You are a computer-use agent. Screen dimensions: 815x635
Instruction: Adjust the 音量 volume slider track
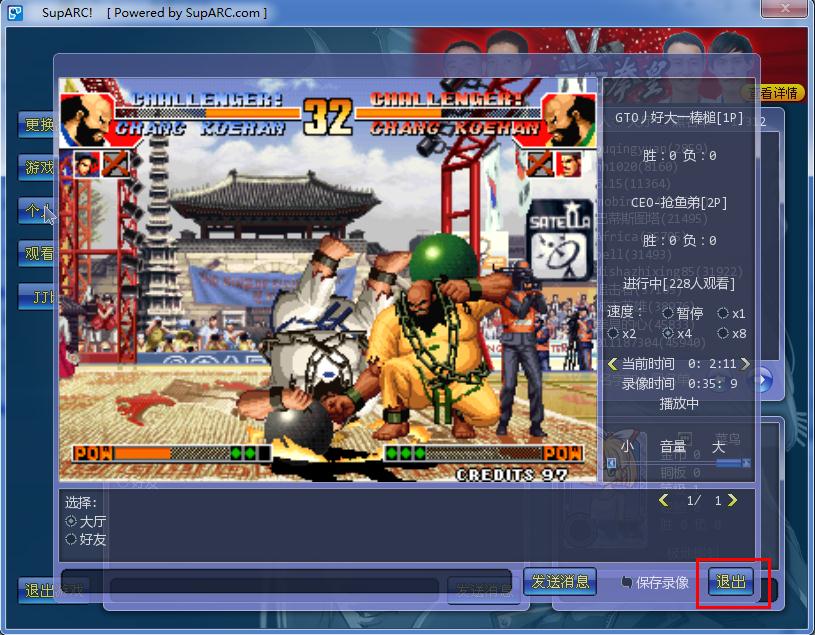[x=679, y=462]
